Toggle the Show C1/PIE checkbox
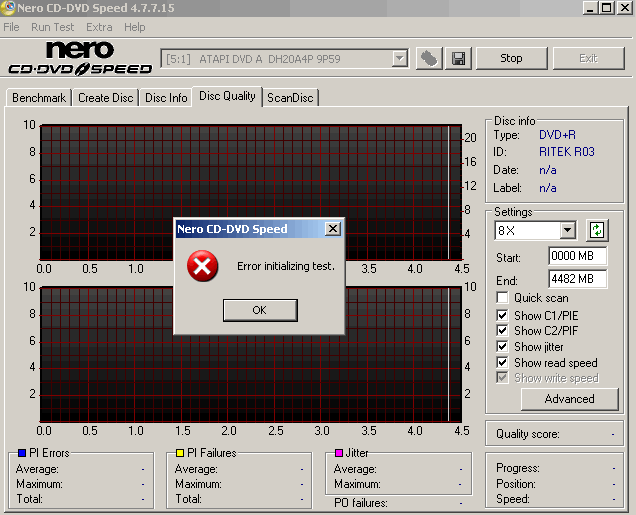636x515 pixels. [502, 315]
